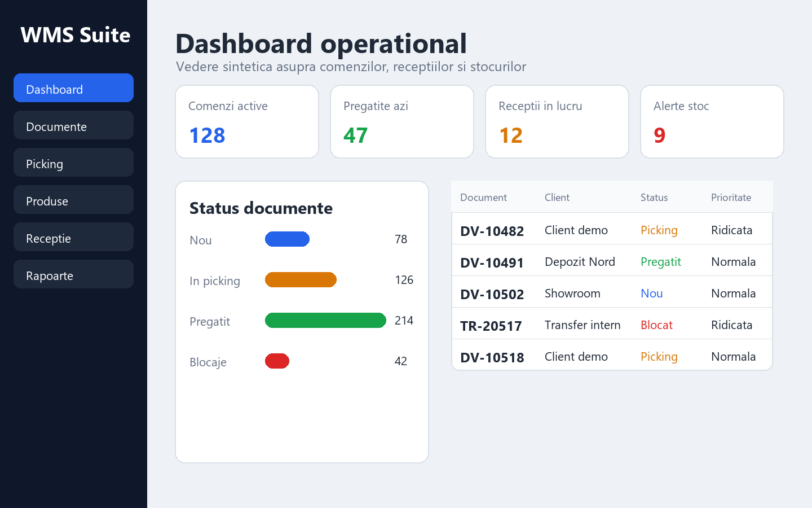Click the 42 count beside Blocaje

[x=401, y=361]
